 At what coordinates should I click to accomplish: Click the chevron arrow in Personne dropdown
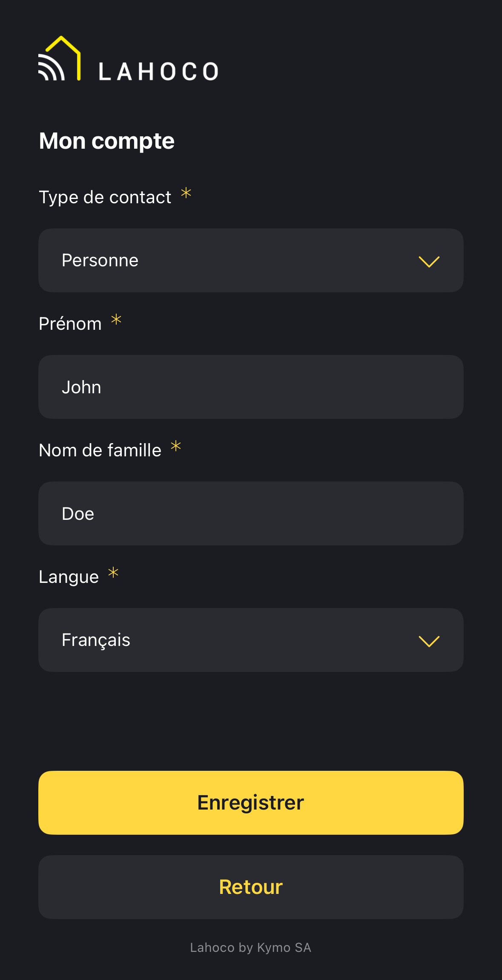(x=429, y=261)
